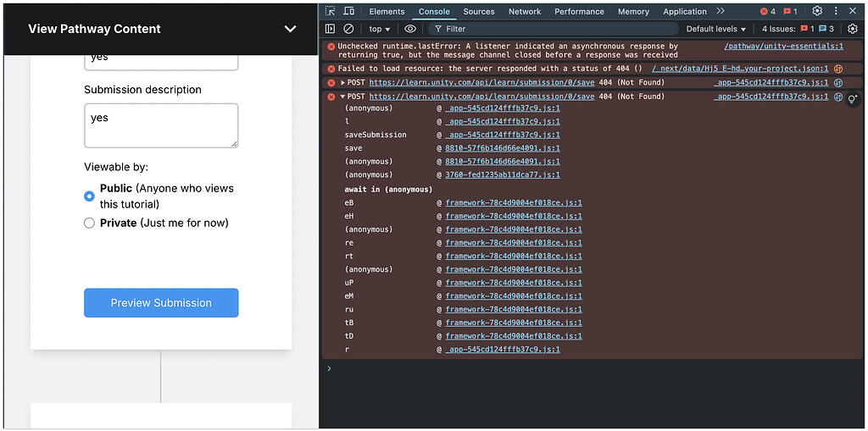Viewport: 868px width, 431px height.
Task: Show more DevTools tabs via overflow chevrons
Action: coord(721,11)
